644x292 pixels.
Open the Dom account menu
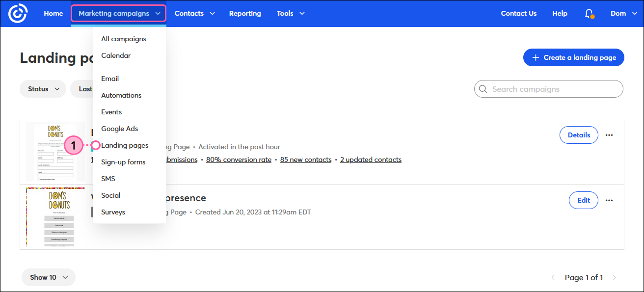tap(623, 13)
